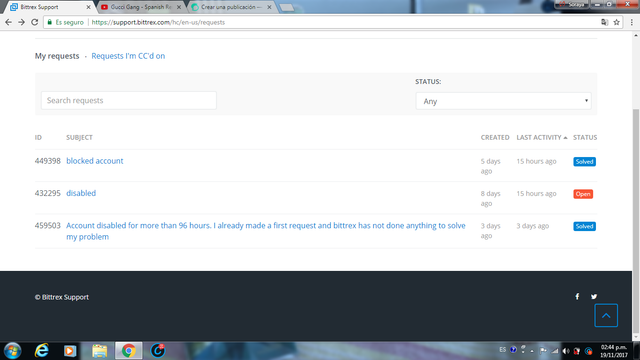Screen dimensions: 640x360
Task: Select My requests view
Action: tap(57, 56)
